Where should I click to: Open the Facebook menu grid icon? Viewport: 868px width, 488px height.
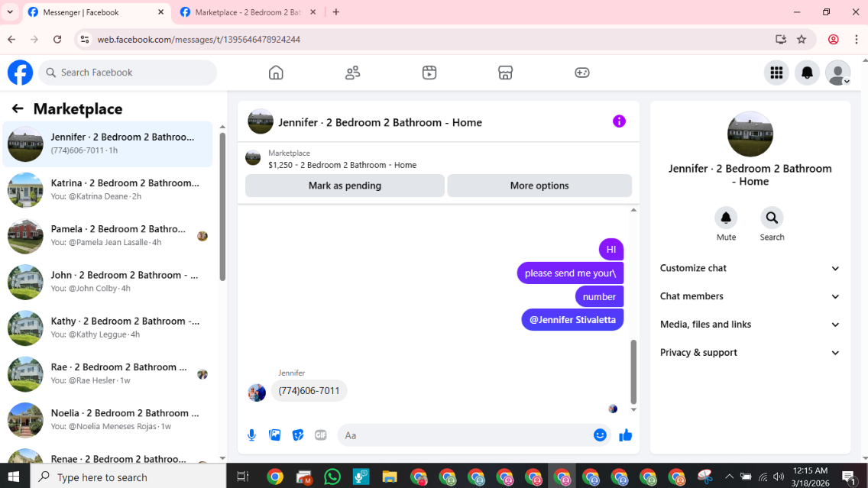click(x=776, y=73)
